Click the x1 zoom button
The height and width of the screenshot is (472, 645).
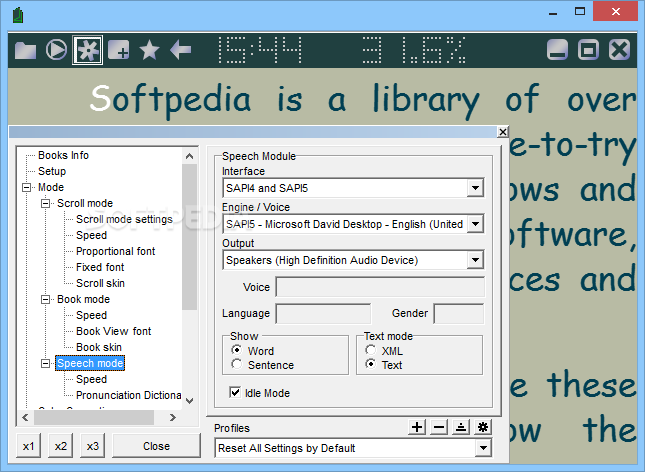(28, 446)
